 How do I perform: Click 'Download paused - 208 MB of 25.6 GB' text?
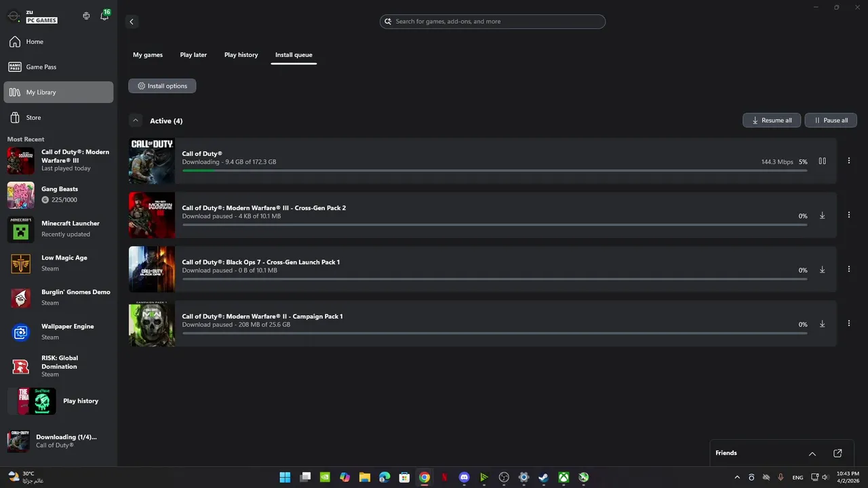236,325
